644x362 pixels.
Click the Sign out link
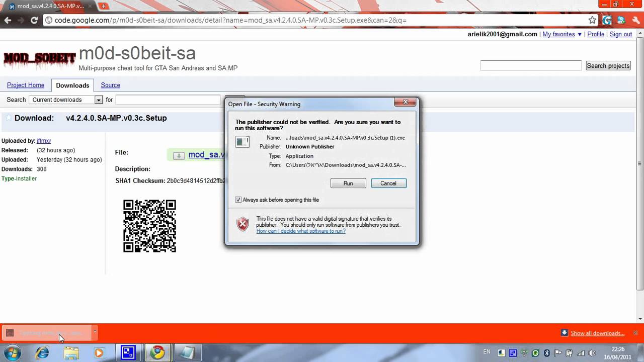click(x=620, y=34)
